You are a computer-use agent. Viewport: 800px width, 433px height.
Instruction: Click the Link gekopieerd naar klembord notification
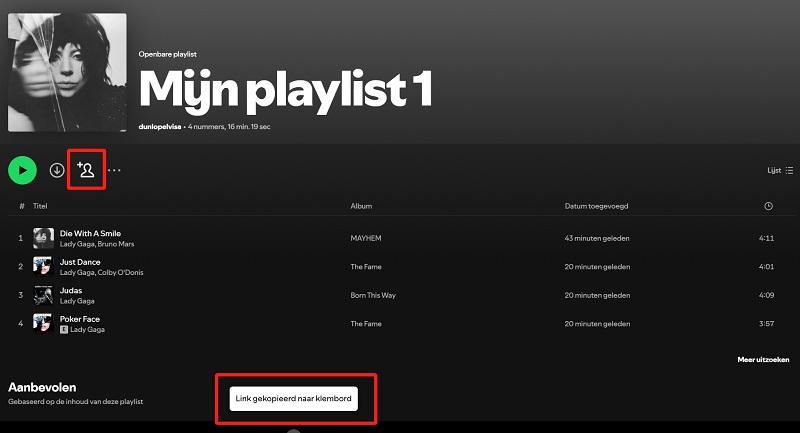(293, 398)
